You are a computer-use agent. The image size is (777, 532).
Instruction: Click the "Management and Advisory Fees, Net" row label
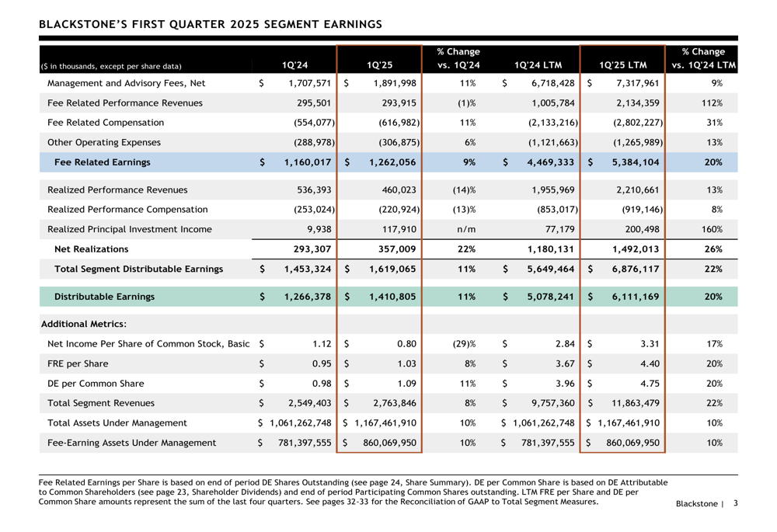(x=127, y=83)
